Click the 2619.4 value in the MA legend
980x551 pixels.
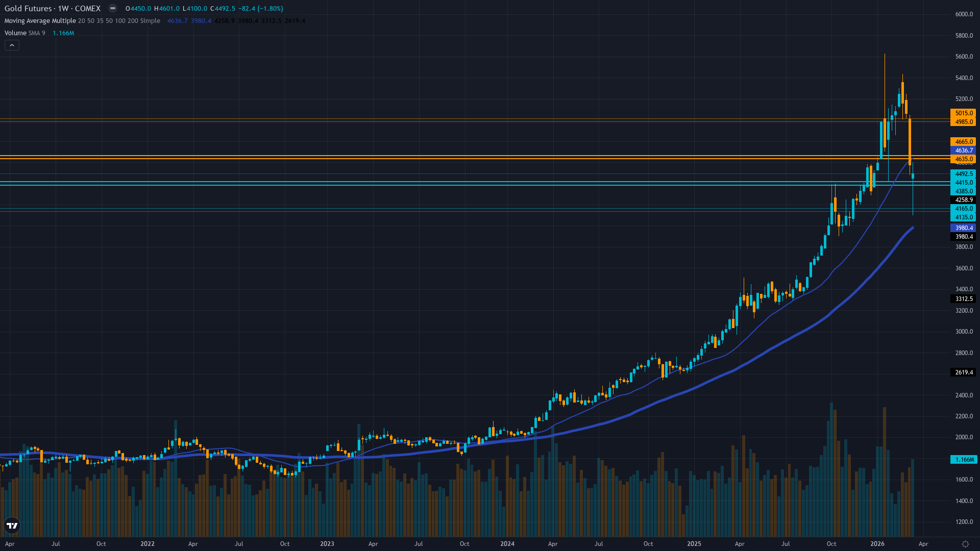tap(295, 21)
